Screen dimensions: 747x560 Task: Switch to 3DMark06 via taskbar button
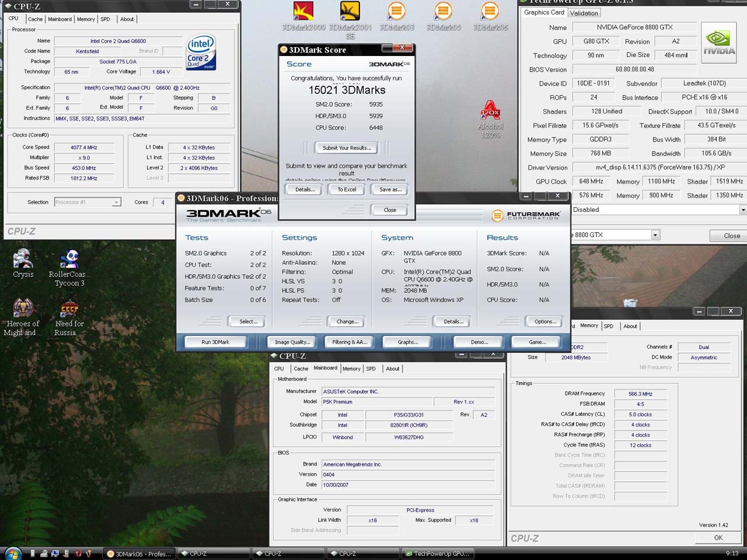coord(140,554)
